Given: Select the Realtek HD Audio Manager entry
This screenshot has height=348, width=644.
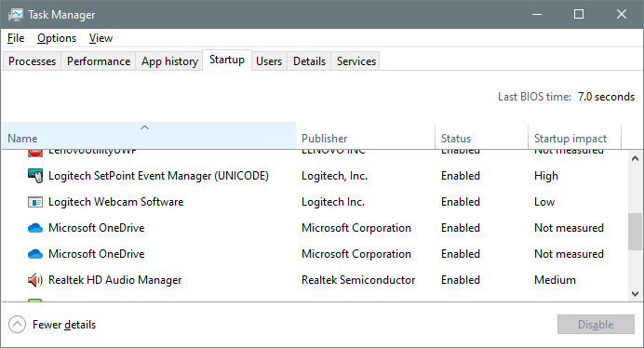Looking at the screenshot, I should coord(115,280).
